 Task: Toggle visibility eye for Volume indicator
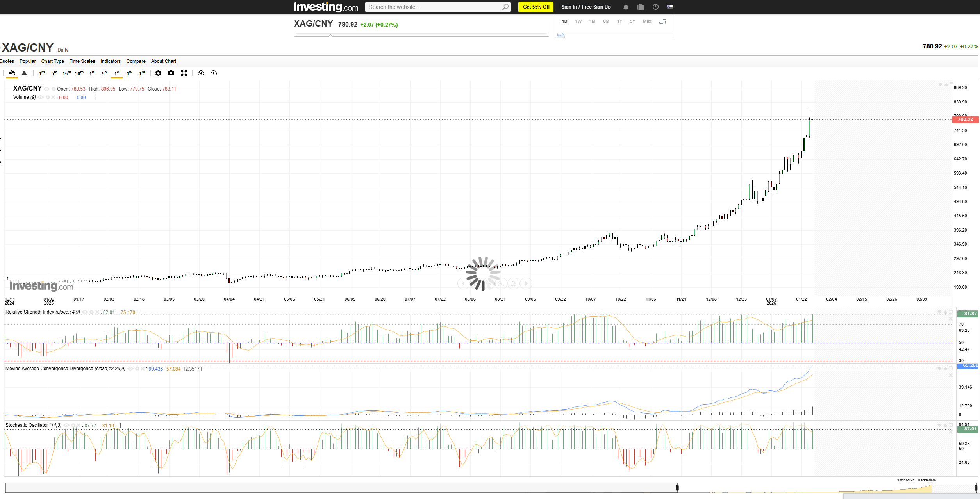41,98
